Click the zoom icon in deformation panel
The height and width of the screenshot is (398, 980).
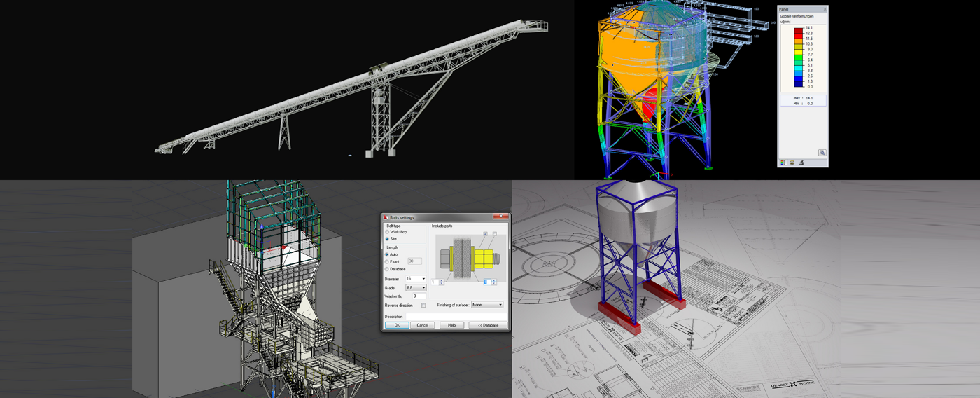tap(822, 153)
